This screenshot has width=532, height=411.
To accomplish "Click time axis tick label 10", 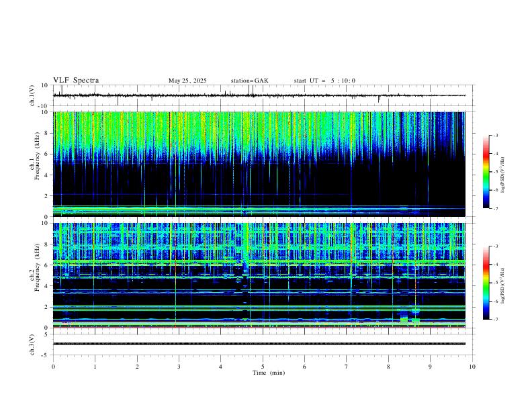I will (472, 367).
